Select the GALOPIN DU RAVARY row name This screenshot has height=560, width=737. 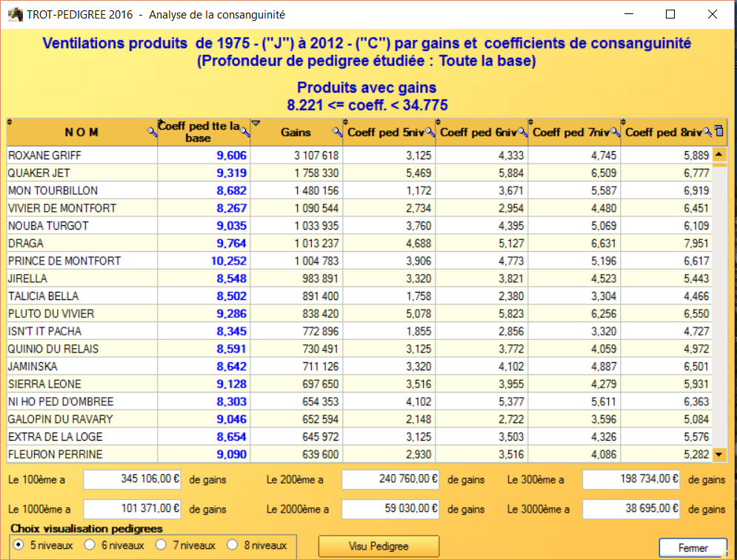pos(61,419)
